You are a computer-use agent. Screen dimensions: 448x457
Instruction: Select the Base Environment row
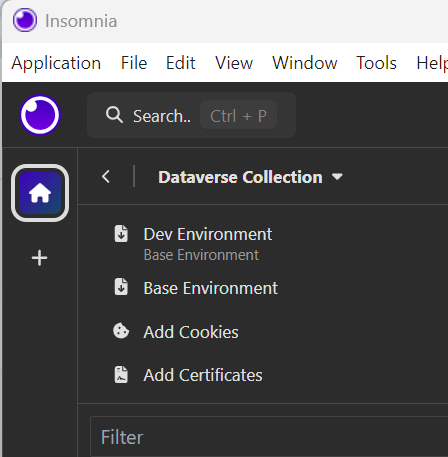[x=211, y=288]
